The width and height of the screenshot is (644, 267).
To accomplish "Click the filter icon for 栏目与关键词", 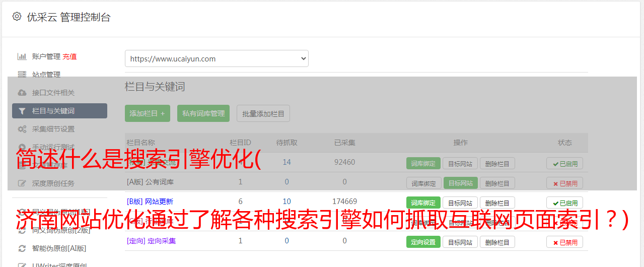I will [22, 111].
